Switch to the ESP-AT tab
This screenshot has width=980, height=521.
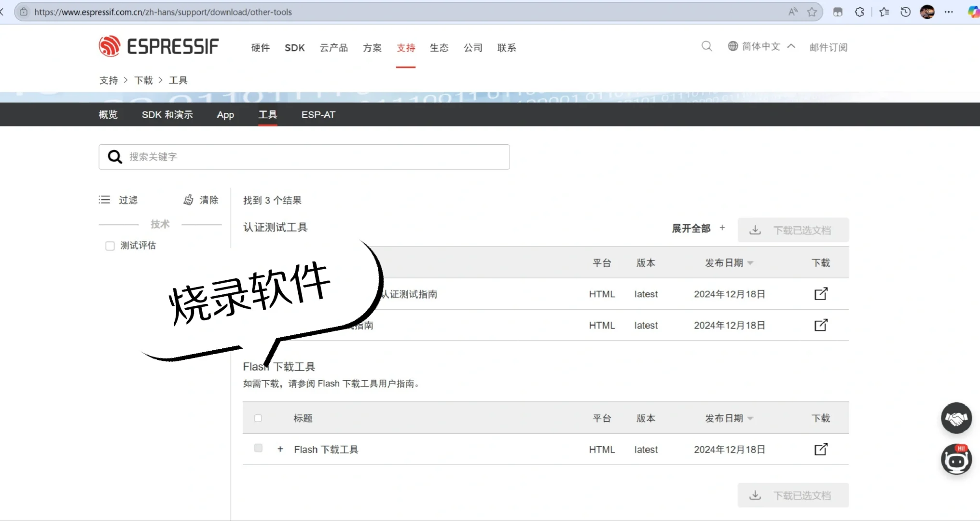point(318,115)
